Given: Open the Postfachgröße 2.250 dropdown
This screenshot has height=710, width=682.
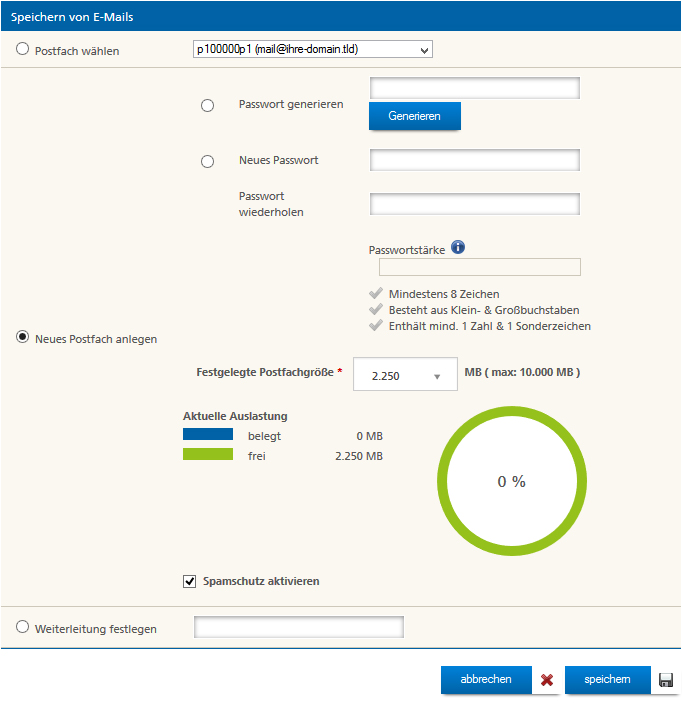Looking at the screenshot, I should click(x=405, y=374).
